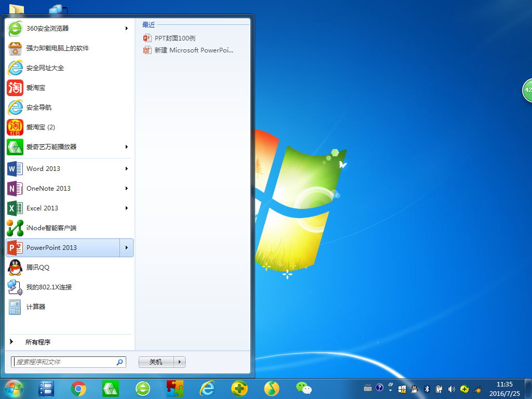532x399 pixels.
Task: Open recent file 新建 Microsoft PowerPoi...
Action: pos(188,50)
